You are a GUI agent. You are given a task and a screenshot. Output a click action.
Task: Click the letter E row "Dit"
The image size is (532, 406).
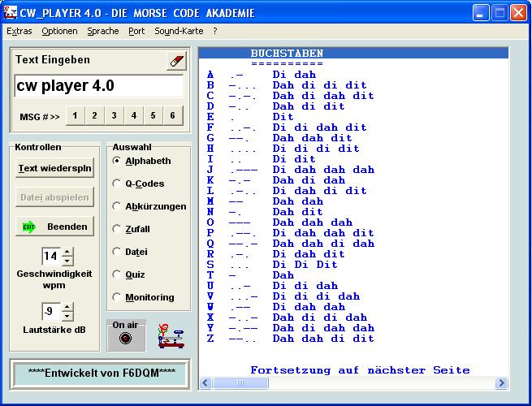tap(283, 117)
